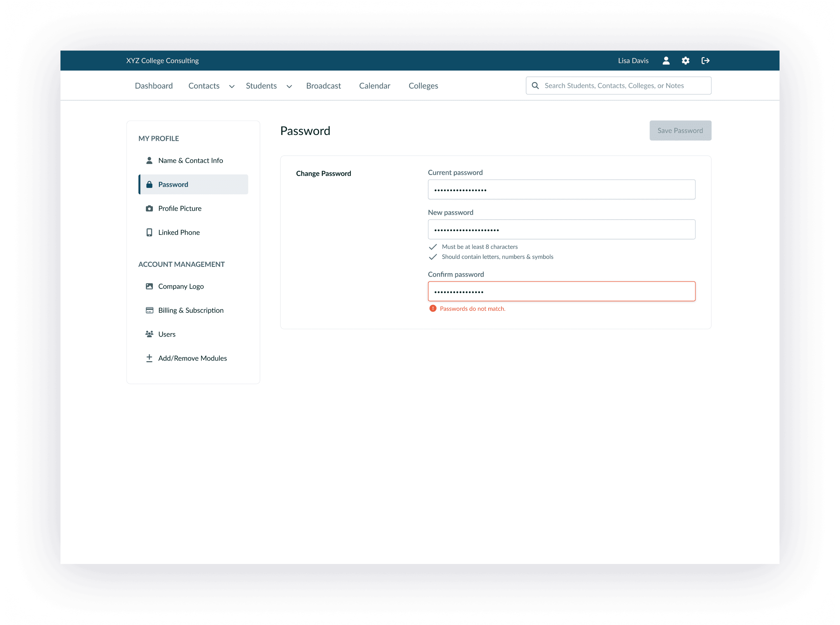The width and height of the screenshot is (840, 625).
Task: Click the plus-minus Add/Remove Modules icon
Action: [x=150, y=358]
